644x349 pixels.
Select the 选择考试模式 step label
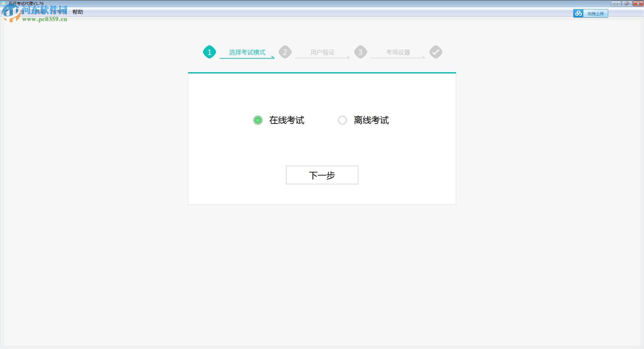point(247,52)
